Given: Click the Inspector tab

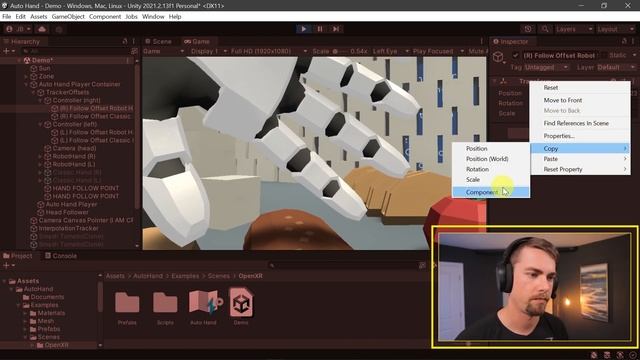Looking at the screenshot, I should (510, 41).
